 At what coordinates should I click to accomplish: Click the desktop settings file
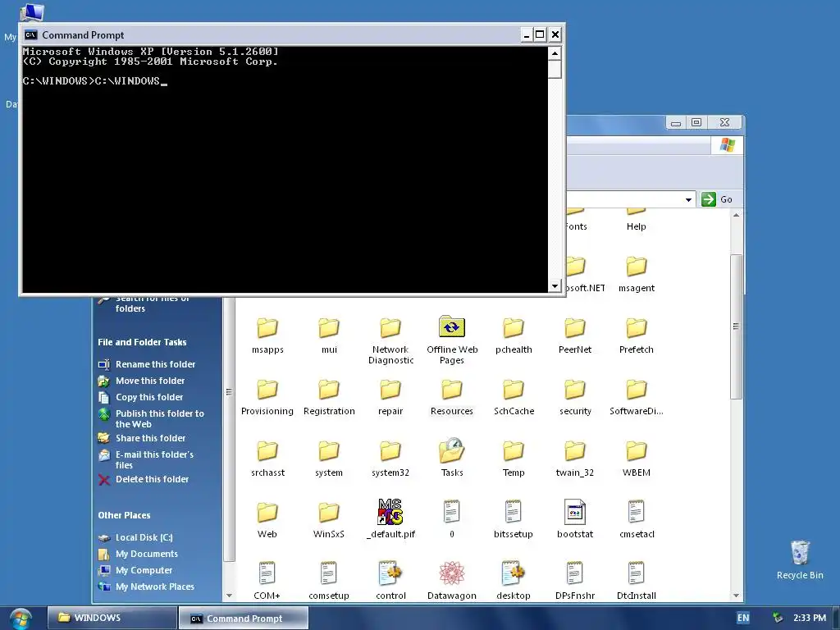(514, 581)
